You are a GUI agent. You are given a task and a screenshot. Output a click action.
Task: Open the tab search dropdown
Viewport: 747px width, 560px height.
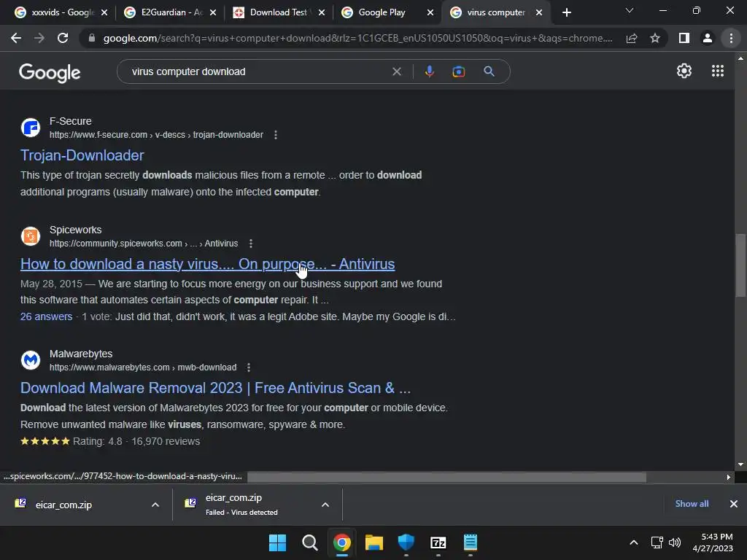tap(630, 10)
